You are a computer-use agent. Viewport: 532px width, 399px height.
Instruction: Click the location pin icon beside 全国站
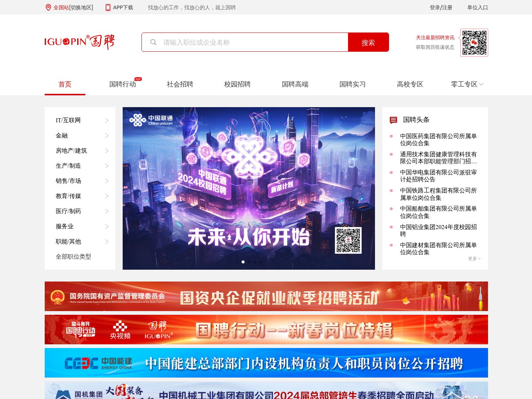pyautogui.click(x=48, y=7)
